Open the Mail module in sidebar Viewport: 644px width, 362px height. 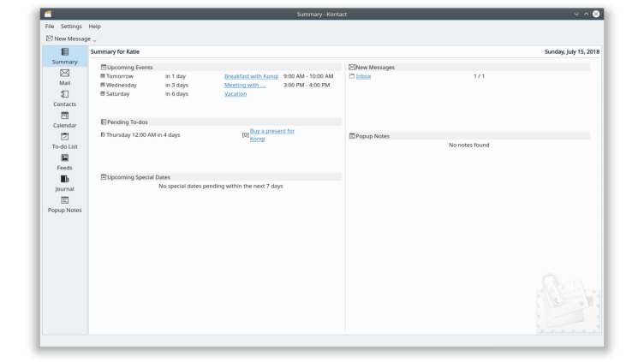[x=64, y=77]
